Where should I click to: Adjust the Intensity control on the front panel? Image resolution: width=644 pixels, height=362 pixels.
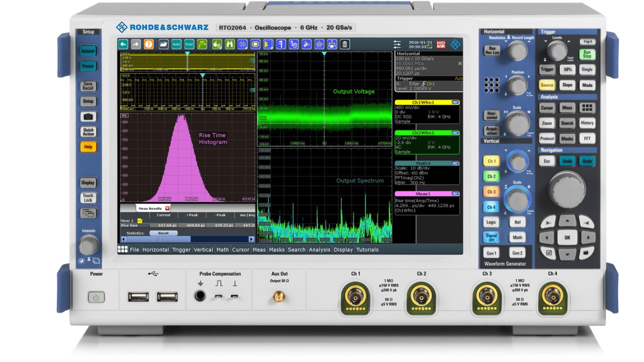(89, 244)
